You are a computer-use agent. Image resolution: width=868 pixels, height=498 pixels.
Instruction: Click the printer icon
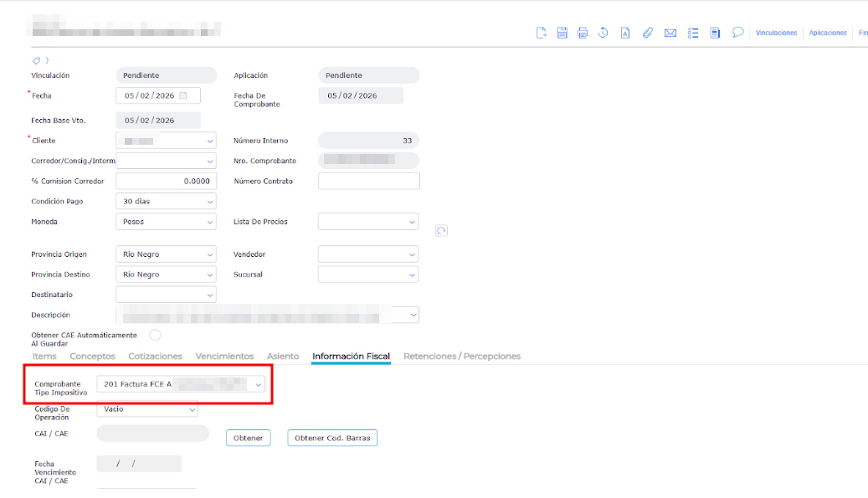click(x=583, y=33)
